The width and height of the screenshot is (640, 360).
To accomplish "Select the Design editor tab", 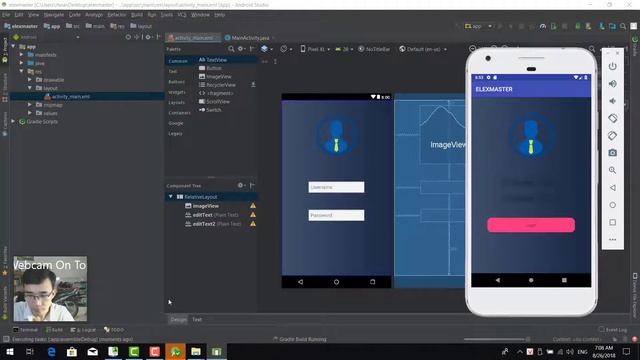I will pos(178,320).
